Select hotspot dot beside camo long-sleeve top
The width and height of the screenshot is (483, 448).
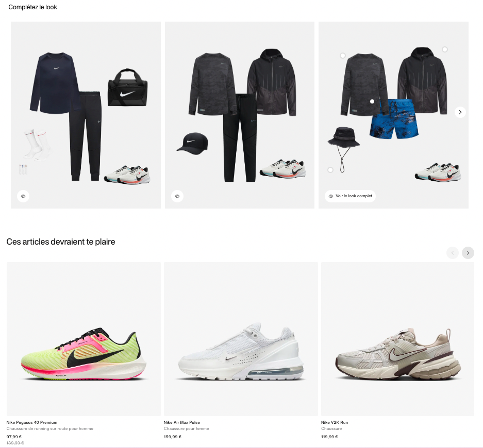pos(343,56)
